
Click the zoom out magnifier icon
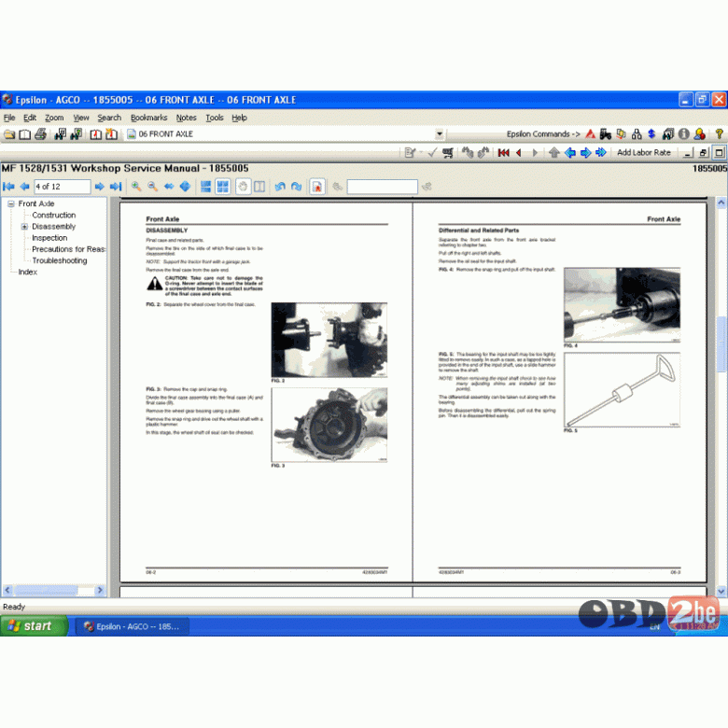coord(152,187)
